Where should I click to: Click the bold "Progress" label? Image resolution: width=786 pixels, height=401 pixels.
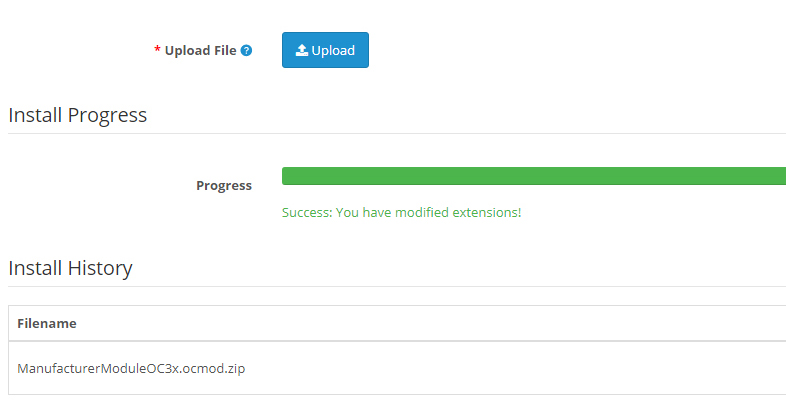224,185
